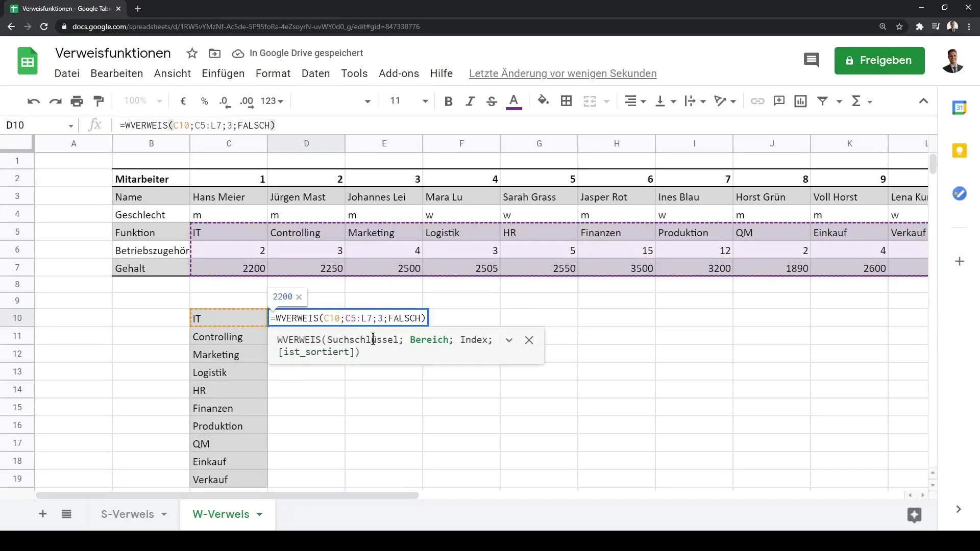The width and height of the screenshot is (980, 551).
Task: Open font size 11 dropdown
Action: tap(408, 101)
